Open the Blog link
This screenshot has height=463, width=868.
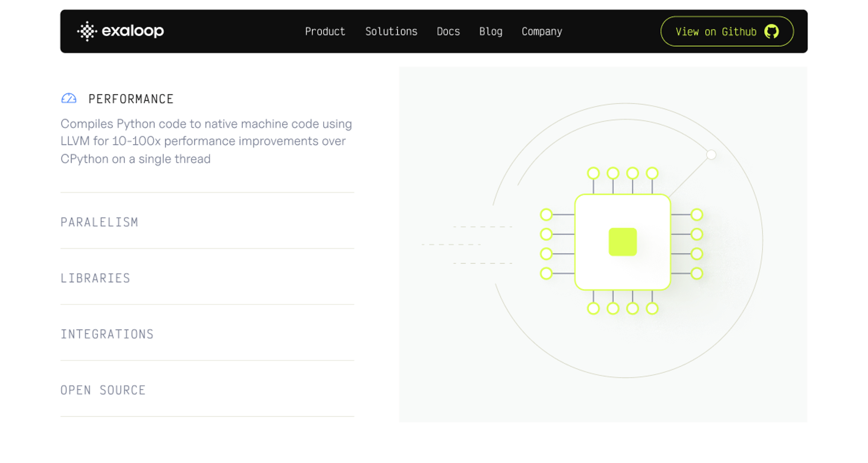(x=491, y=31)
